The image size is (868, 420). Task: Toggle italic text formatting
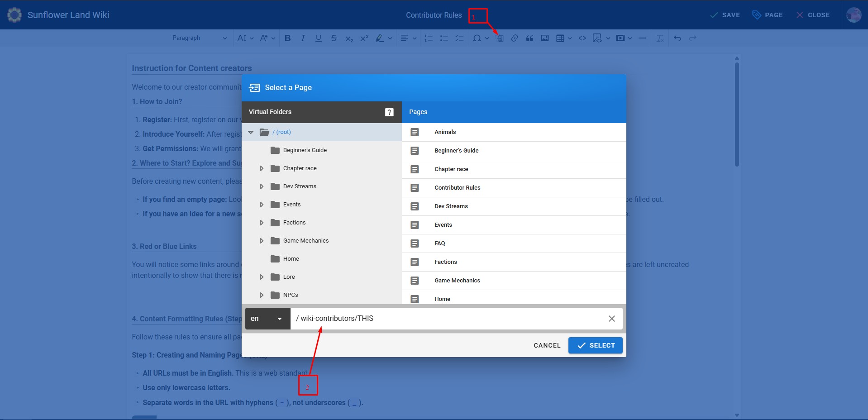303,38
